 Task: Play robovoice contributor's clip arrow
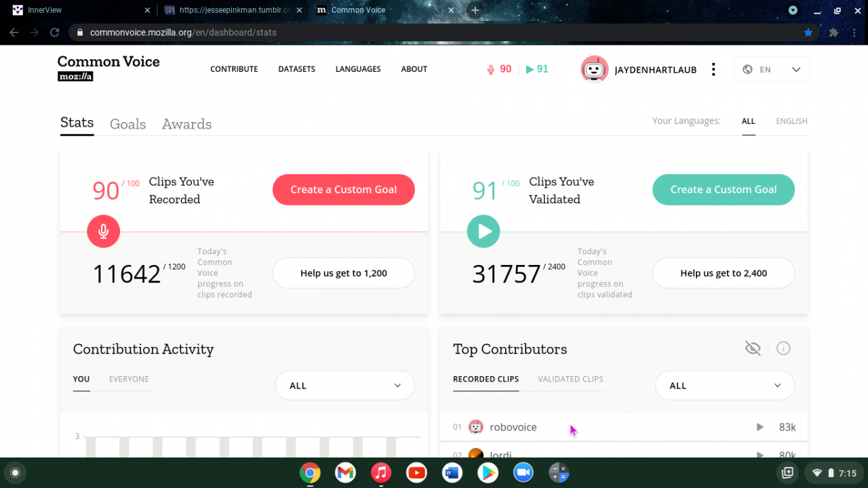click(x=760, y=427)
